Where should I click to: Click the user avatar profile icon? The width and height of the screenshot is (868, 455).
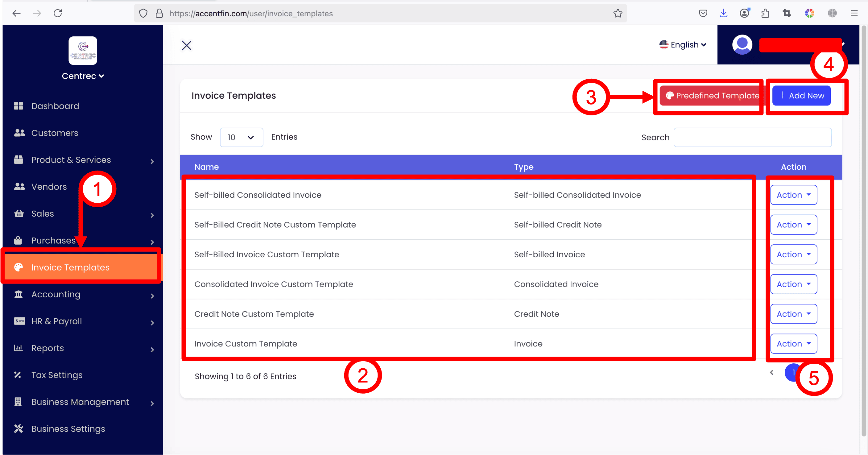742,44
